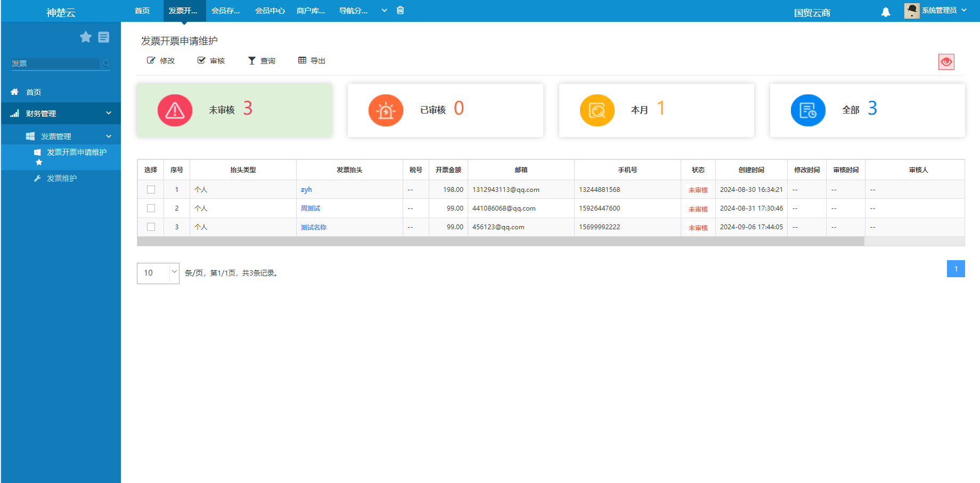The width and height of the screenshot is (980, 483).
Task: Click the 导出 export toolbar button
Action: [x=312, y=61]
